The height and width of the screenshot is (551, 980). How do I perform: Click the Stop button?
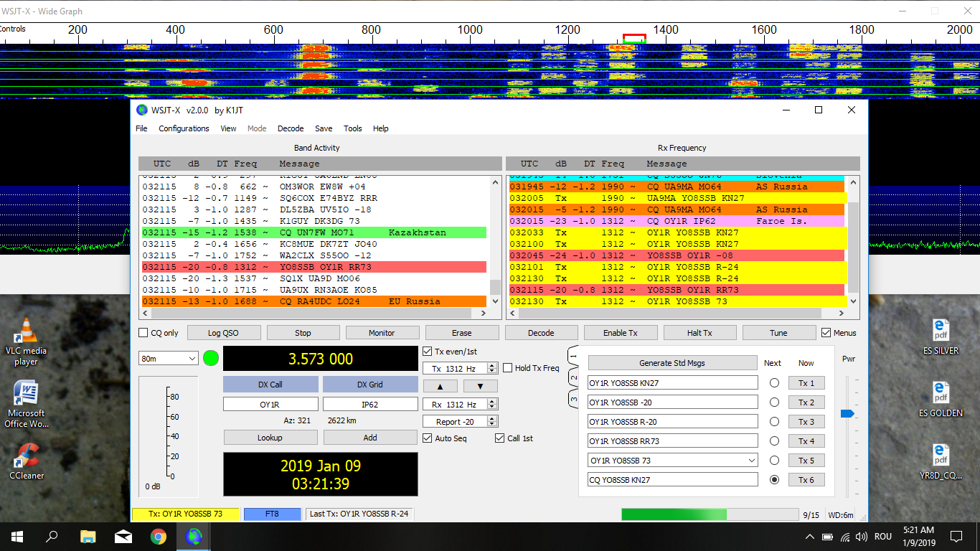[303, 333]
